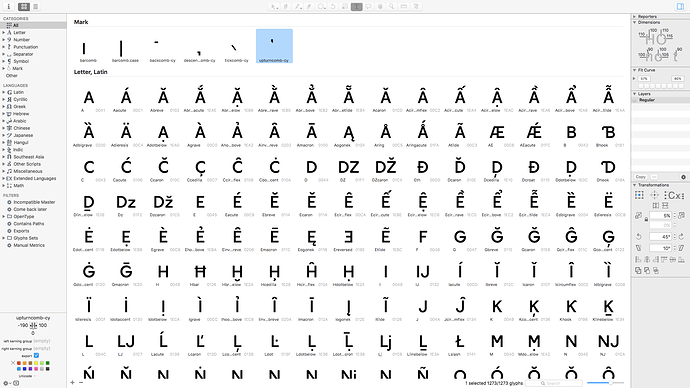690x388 pixels.
Task: Expand the Punctuation category
Action: [4, 47]
